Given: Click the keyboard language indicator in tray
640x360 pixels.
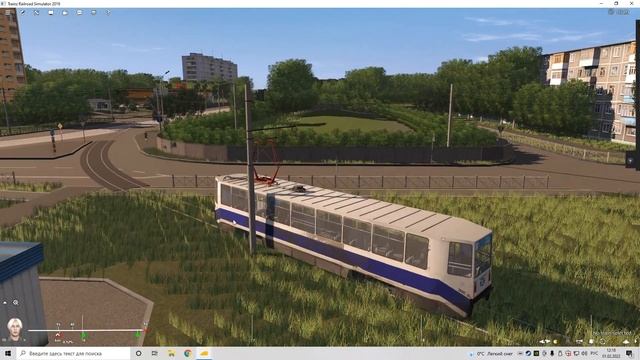Looking at the screenshot, I should pyautogui.click(x=594, y=353).
